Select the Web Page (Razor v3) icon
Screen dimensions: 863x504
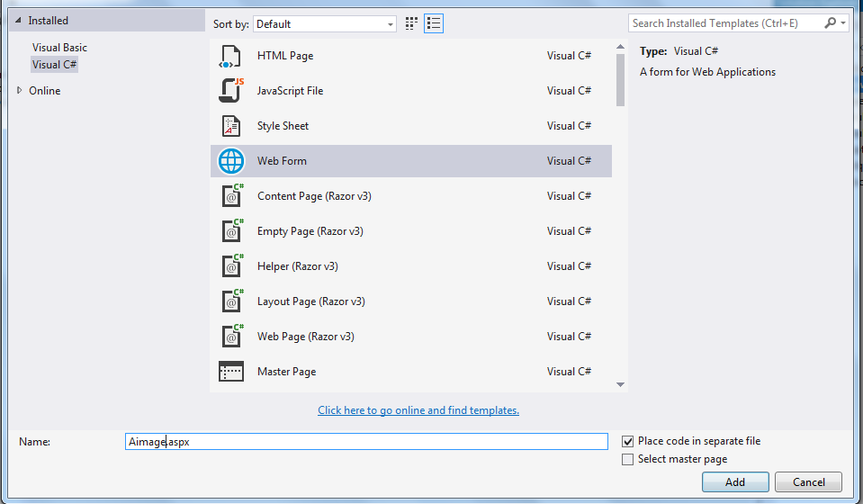[x=232, y=337]
